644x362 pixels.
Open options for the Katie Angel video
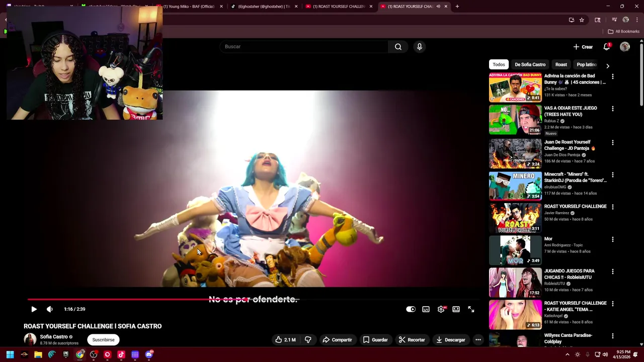[612, 304]
